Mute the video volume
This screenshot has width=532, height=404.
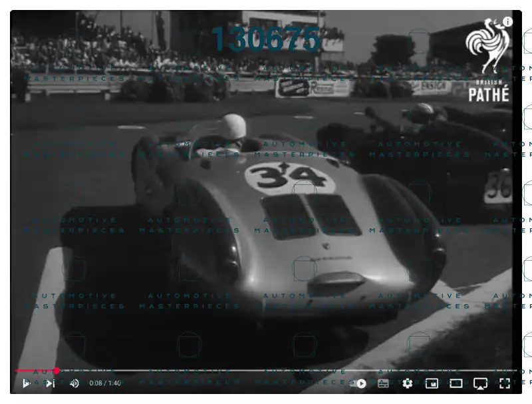(x=74, y=383)
